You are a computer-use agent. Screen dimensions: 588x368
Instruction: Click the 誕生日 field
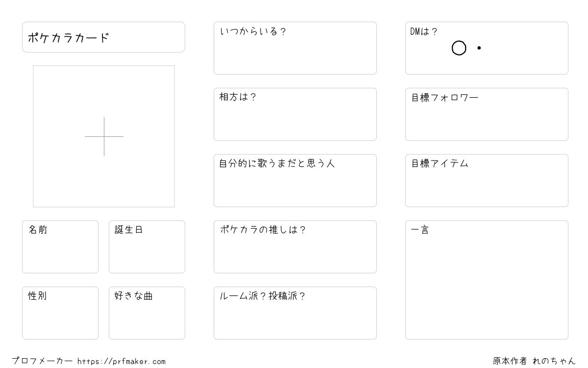click(147, 247)
